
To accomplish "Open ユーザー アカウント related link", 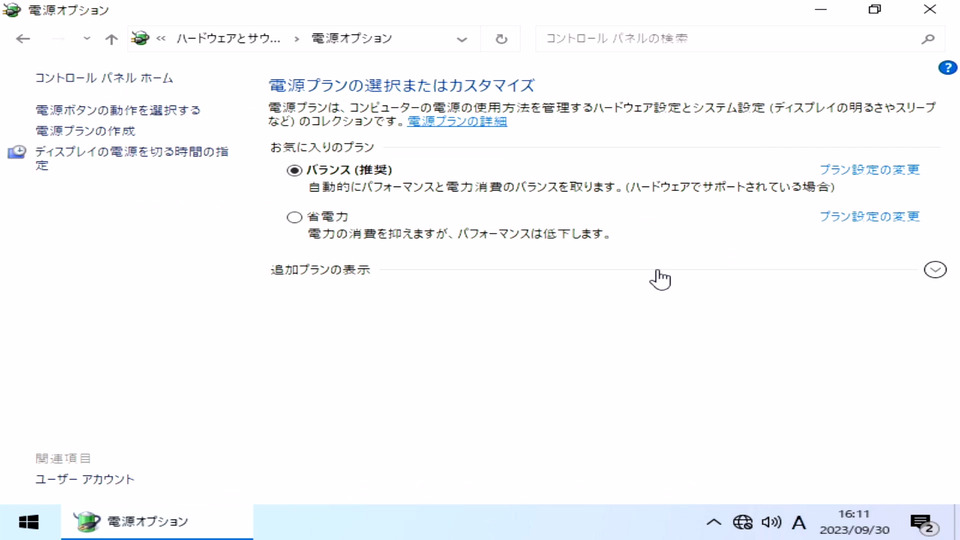I will (x=84, y=479).
